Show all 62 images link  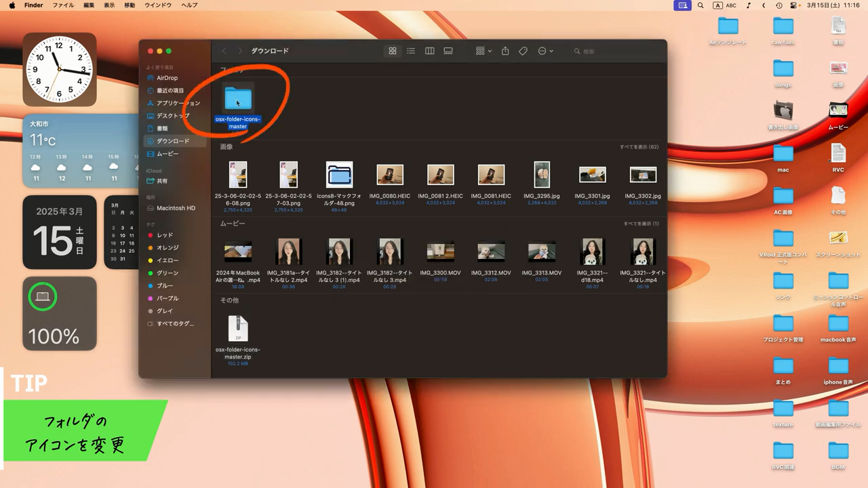639,147
